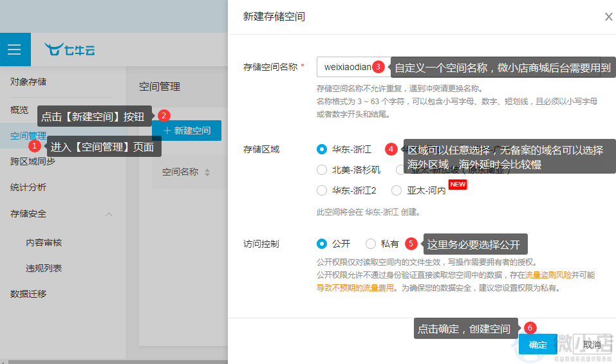Choose 华东-浙江2 storage region
Screen dimensions: 616x364
click(x=322, y=190)
